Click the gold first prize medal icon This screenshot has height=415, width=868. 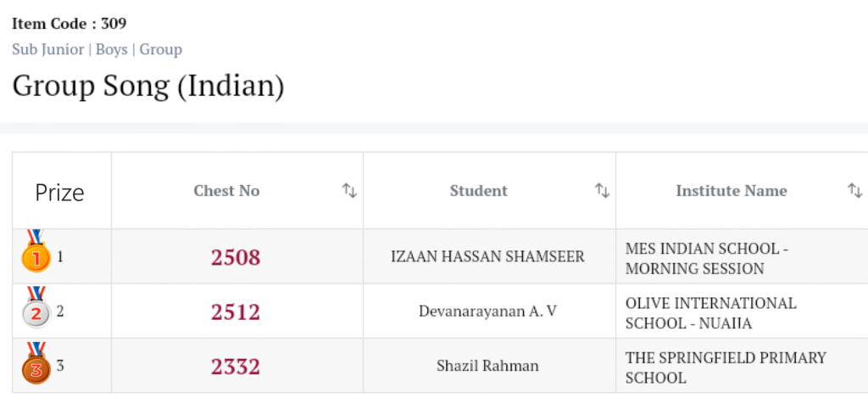36,252
